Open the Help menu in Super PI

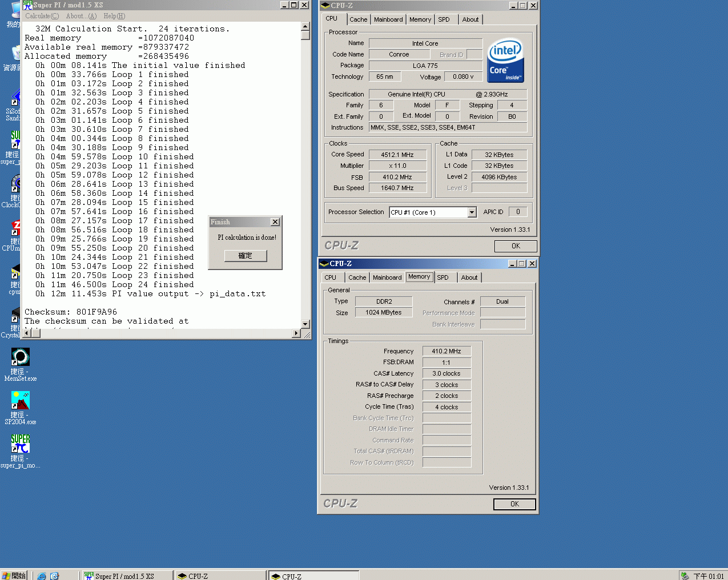113,15
